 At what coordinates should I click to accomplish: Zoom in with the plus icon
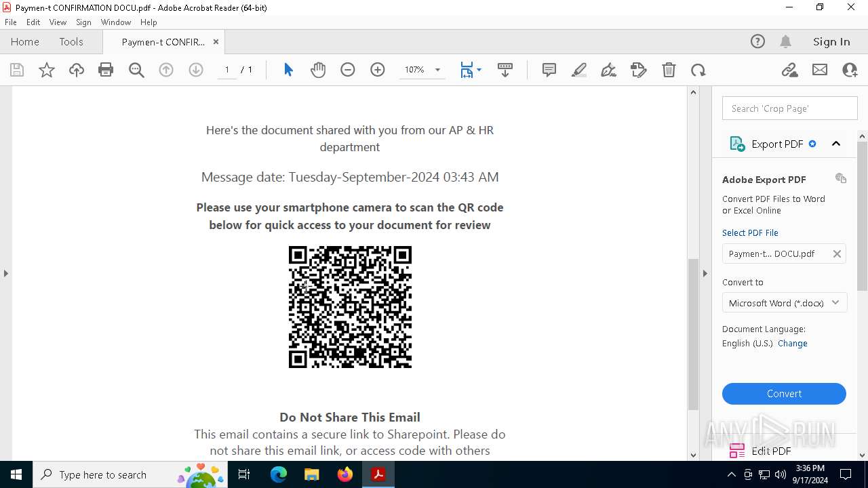[x=378, y=70]
